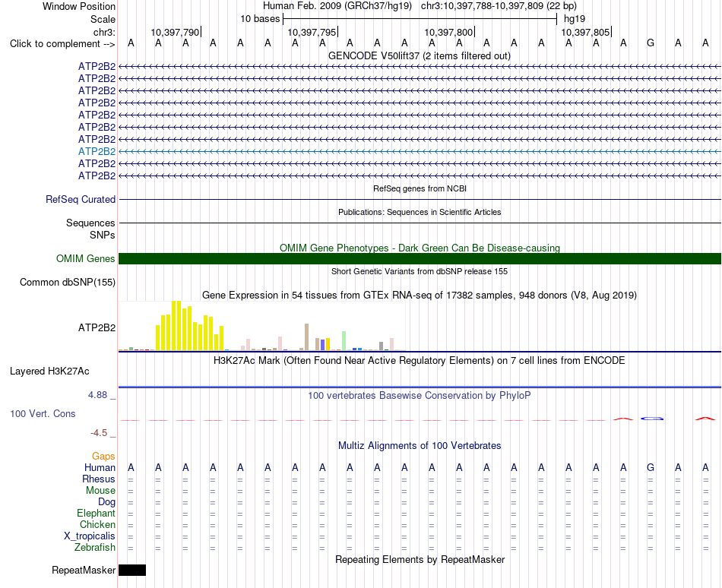Image resolution: width=722 pixels, height=588 pixels.
Task: Open the Layered H3K27Ac track label
Action: tap(49, 371)
